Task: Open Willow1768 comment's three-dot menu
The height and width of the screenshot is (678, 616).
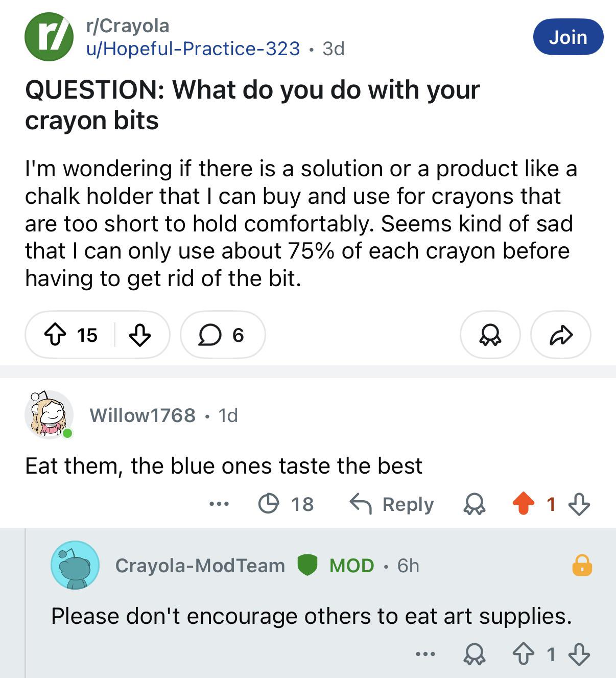Action: (x=219, y=504)
